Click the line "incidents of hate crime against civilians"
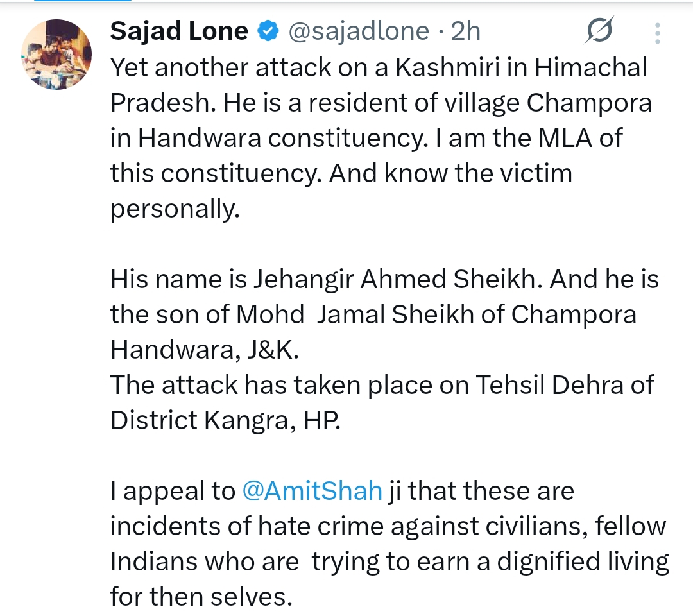This screenshot has width=693, height=616. pos(388,527)
